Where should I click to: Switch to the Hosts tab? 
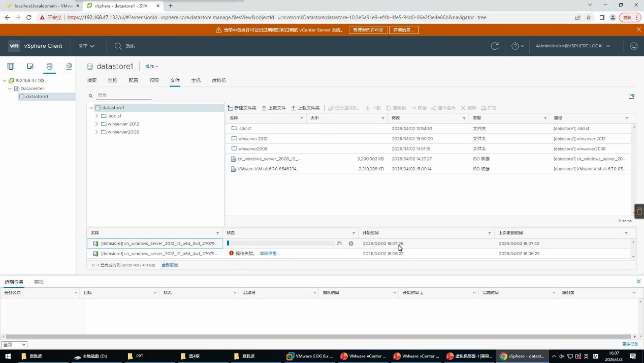tap(196, 80)
